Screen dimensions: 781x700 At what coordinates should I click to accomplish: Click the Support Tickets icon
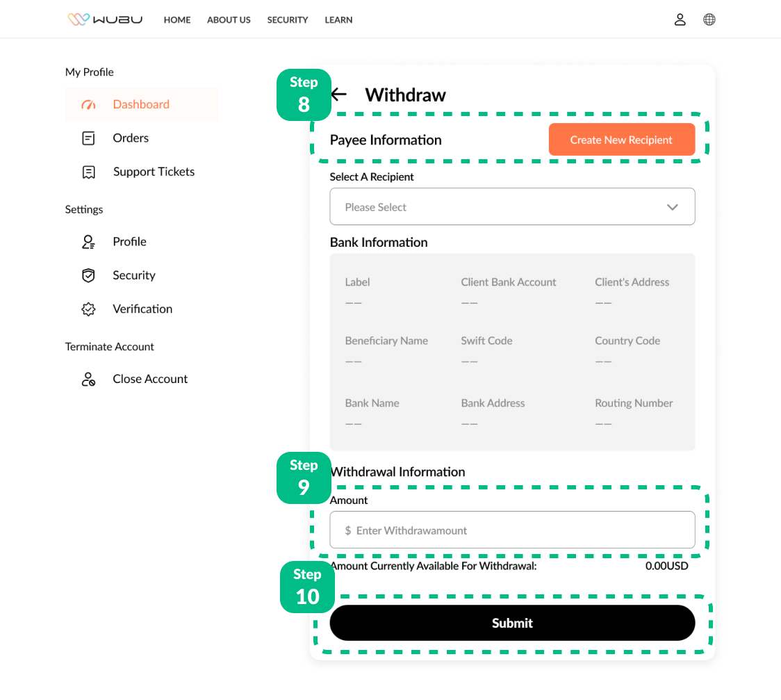coord(88,172)
